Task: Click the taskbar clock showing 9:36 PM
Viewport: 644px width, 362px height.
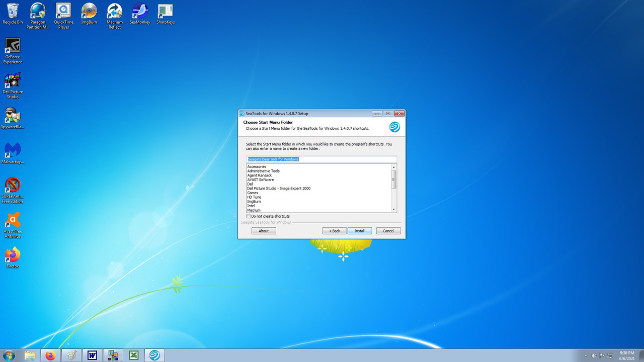Action: tap(627, 355)
